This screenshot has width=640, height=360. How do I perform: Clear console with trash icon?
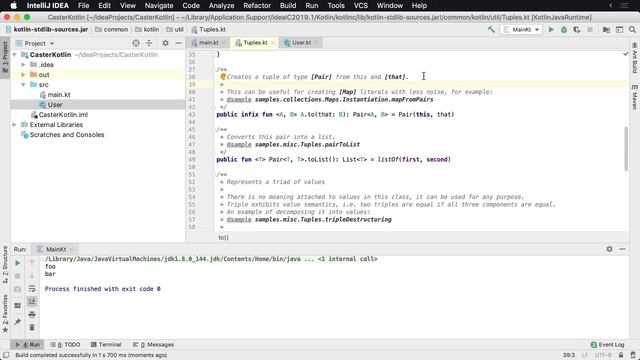32,327
